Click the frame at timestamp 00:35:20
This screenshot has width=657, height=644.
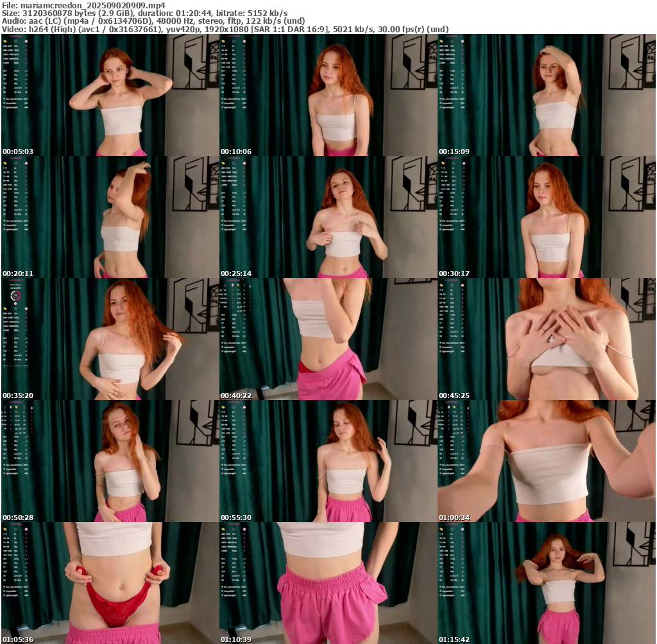click(110, 339)
